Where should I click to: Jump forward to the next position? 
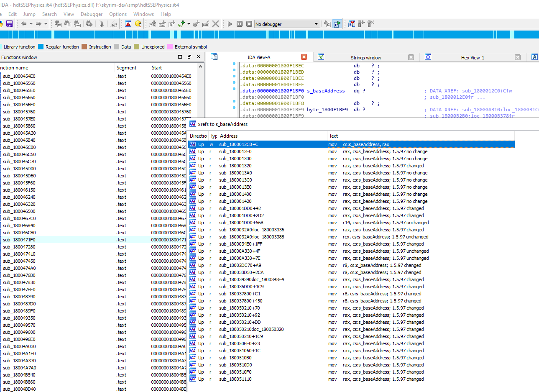click(x=38, y=24)
